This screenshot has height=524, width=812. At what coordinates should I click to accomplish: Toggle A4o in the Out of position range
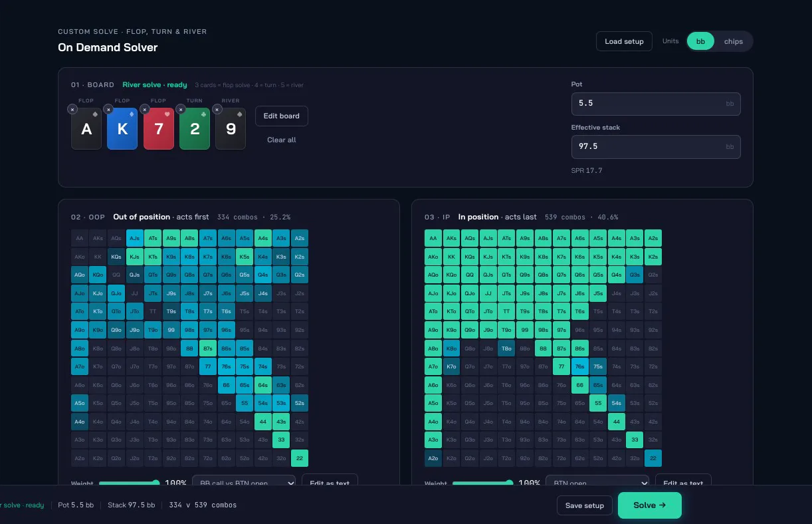80,422
